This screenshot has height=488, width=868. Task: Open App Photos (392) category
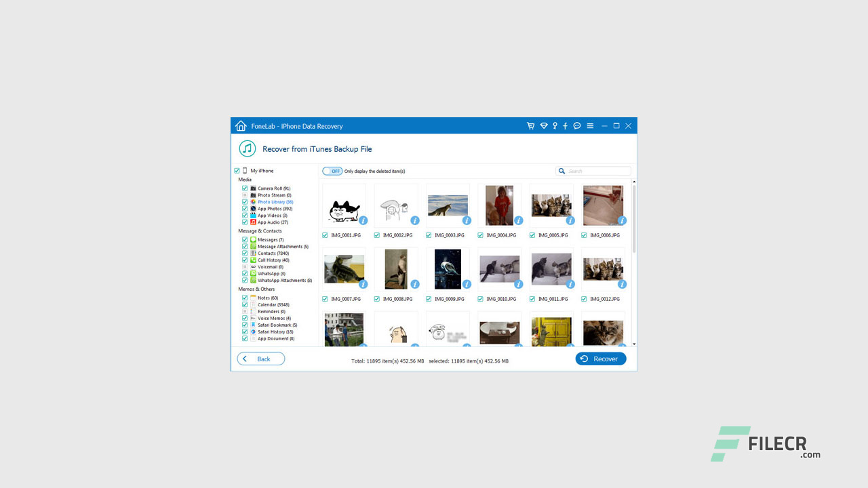click(x=275, y=209)
